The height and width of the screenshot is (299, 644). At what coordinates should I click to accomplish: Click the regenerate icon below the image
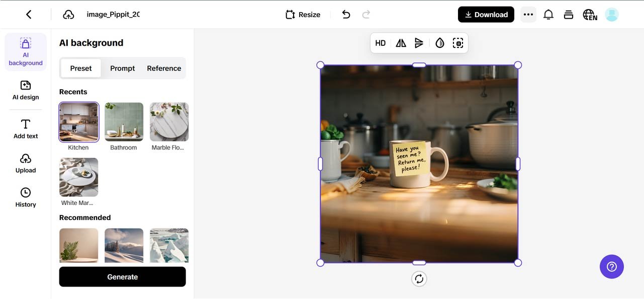tap(419, 279)
